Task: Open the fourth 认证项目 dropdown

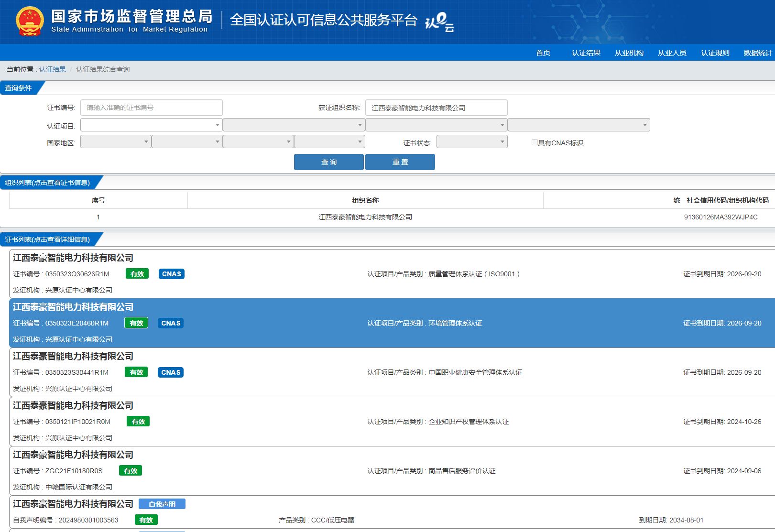Action: pos(579,125)
